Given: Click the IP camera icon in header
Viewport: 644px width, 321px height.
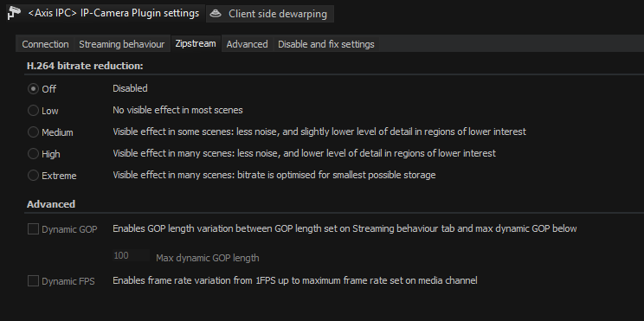Looking at the screenshot, I should [x=15, y=13].
